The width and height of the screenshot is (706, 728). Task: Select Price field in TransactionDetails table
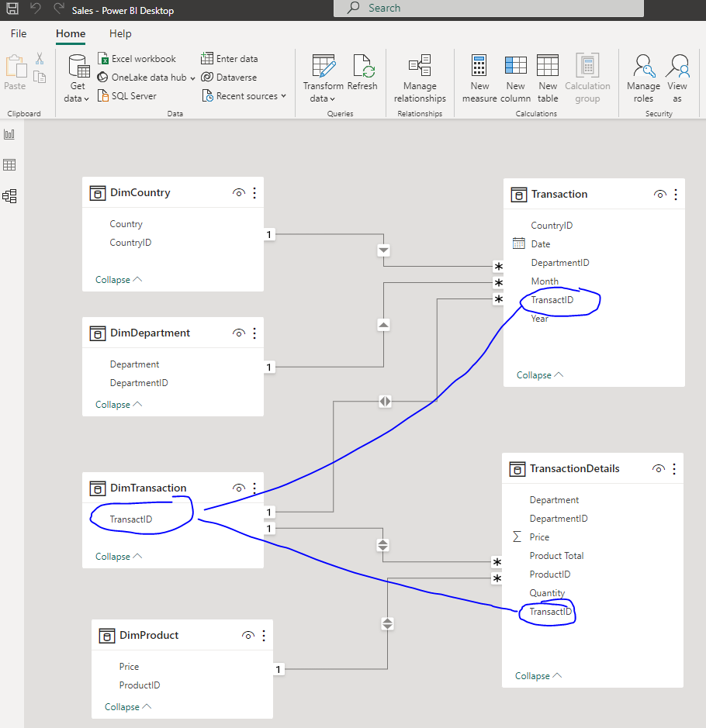tap(539, 537)
